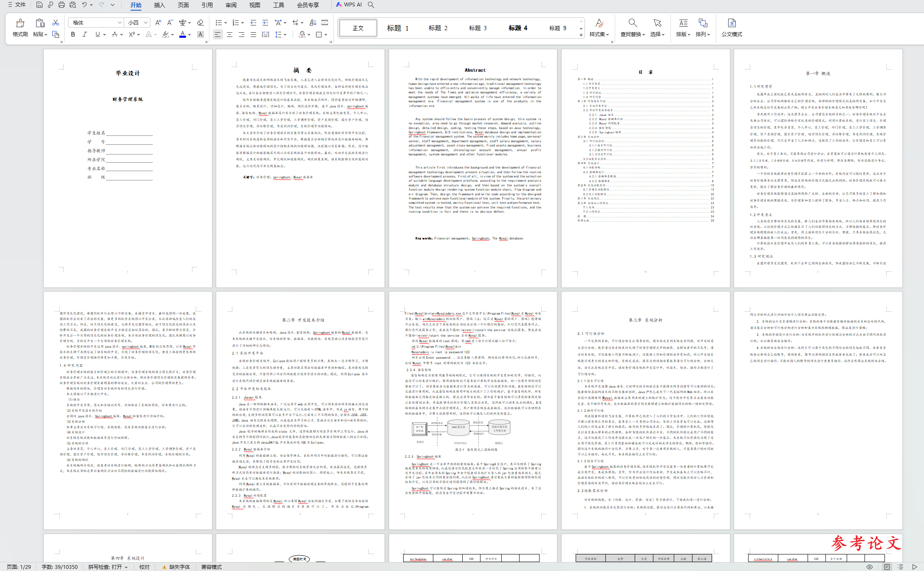Click the Format Painter brush icon

click(x=20, y=23)
